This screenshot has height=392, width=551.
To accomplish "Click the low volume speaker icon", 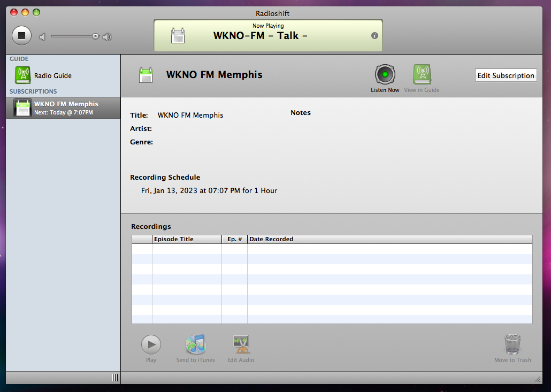I will [42, 36].
